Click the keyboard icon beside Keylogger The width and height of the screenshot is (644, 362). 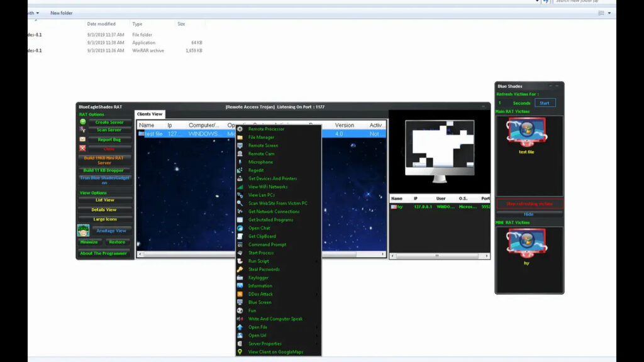pos(240,277)
